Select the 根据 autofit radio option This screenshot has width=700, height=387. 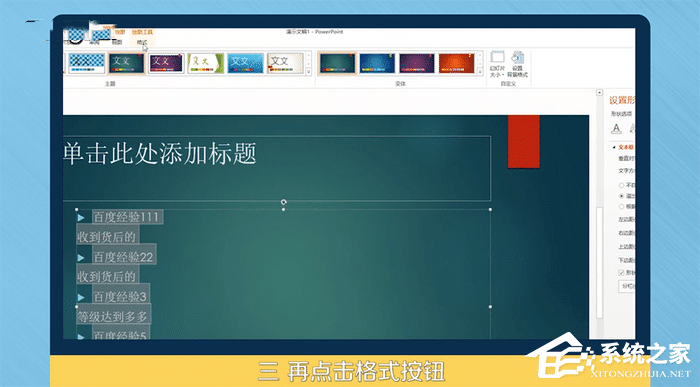(x=621, y=207)
